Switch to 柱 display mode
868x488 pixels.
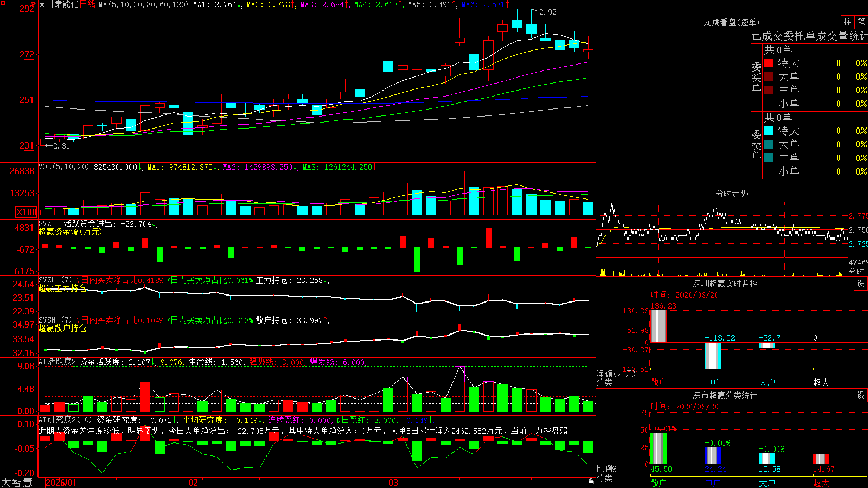click(x=847, y=22)
